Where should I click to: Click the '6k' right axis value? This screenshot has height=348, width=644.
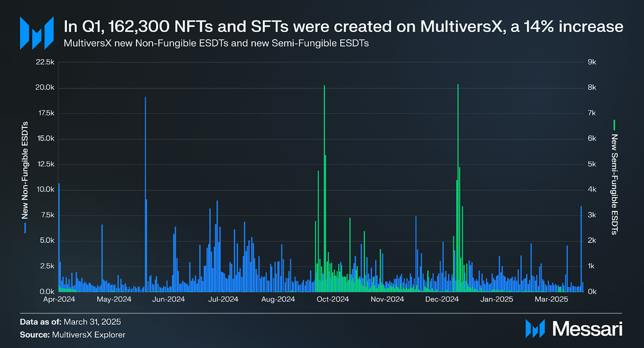click(592, 138)
